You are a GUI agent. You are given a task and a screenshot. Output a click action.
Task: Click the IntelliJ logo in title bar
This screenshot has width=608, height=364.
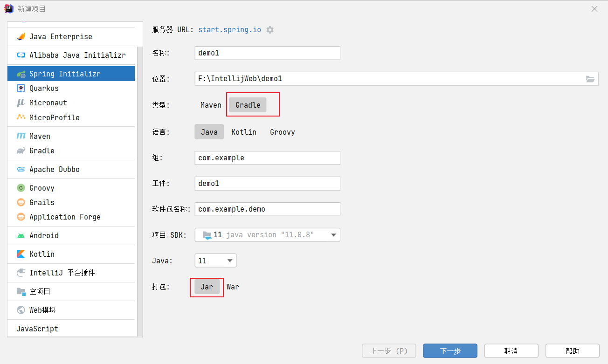point(9,9)
